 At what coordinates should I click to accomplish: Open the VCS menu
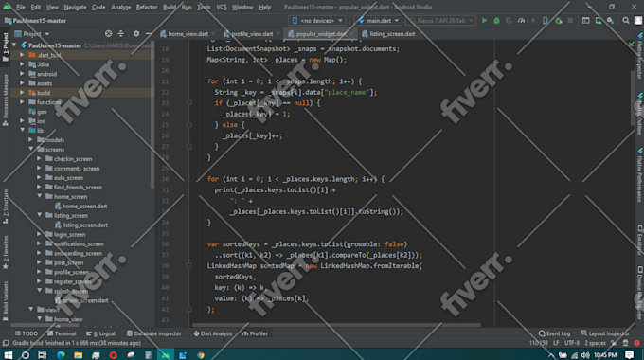(x=222, y=7)
